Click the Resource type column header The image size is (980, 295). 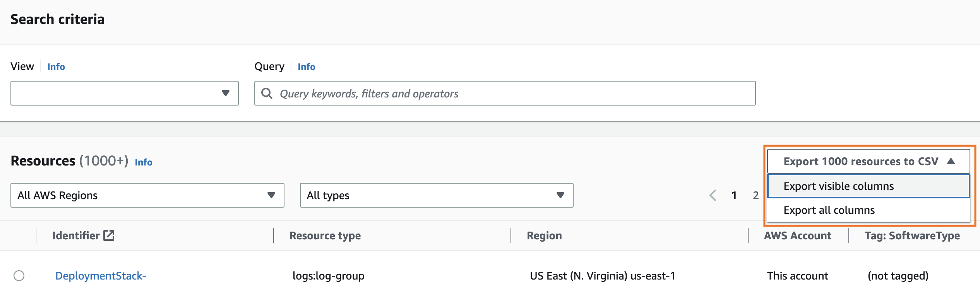tap(325, 235)
